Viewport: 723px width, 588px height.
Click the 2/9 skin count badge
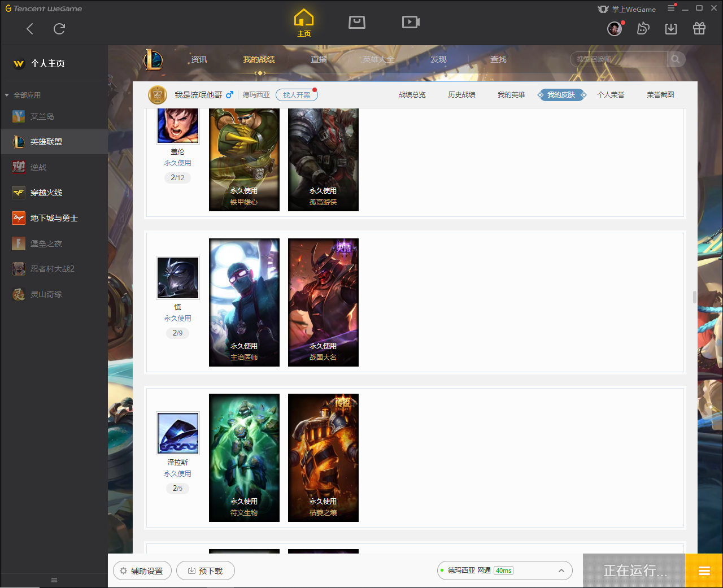[x=177, y=333]
